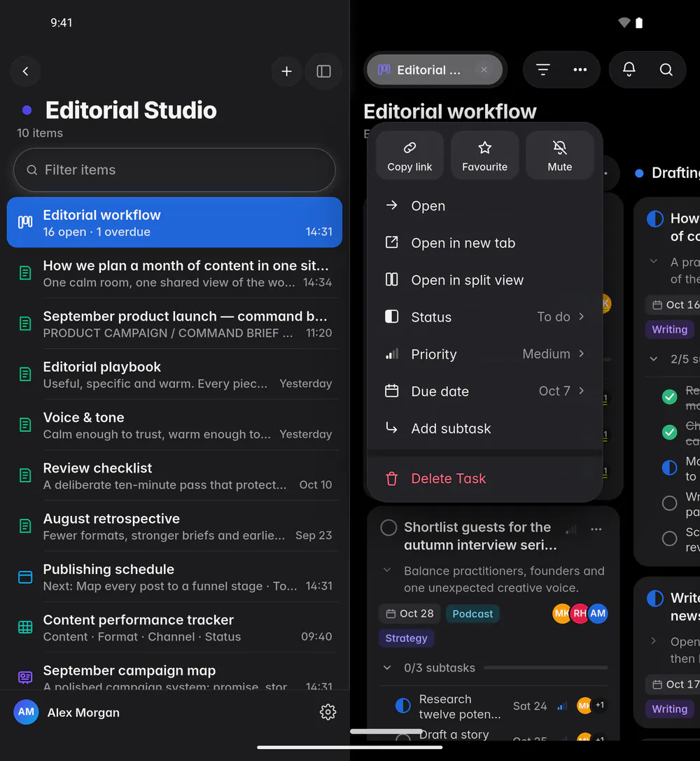
Task: Click Delete Task in context menu
Action: click(484, 479)
